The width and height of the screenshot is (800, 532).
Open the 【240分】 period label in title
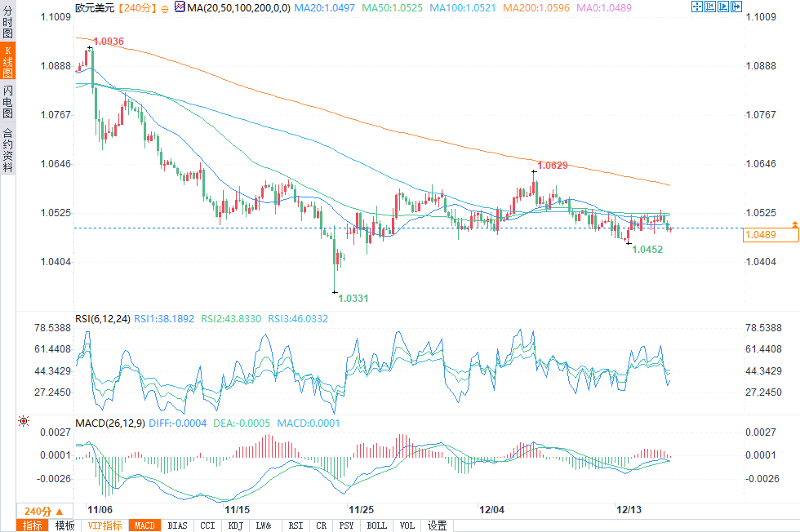(x=137, y=8)
